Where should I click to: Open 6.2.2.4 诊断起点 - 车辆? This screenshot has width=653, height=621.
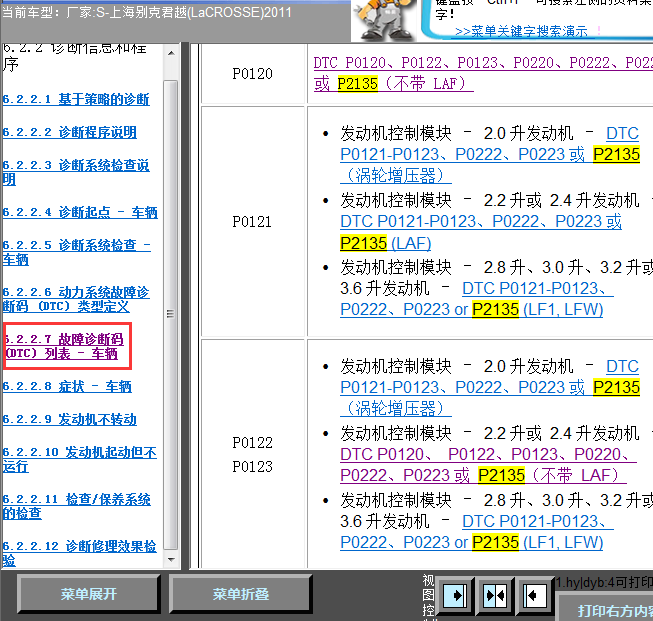point(80,212)
